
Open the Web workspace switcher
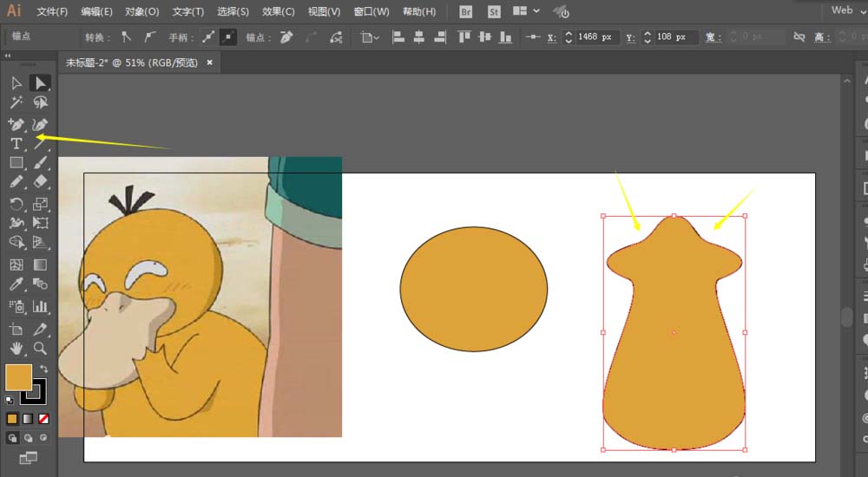pyautogui.click(x=847, y=10)
